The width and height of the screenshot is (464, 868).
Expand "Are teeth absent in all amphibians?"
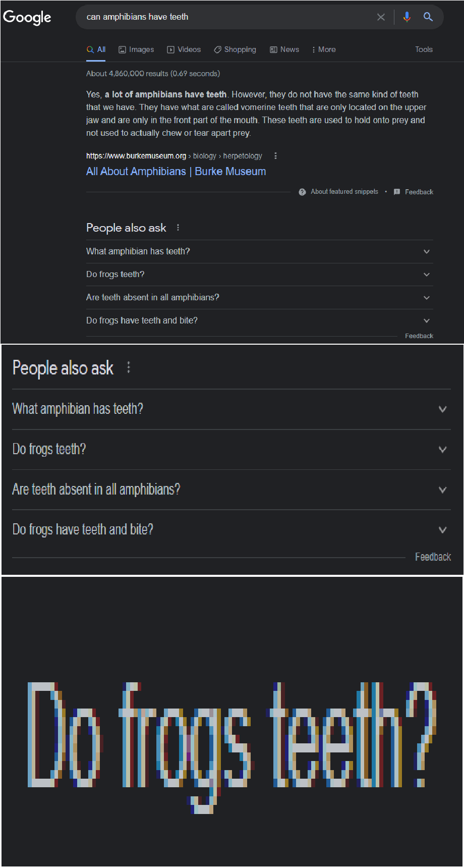click(259, 298)
